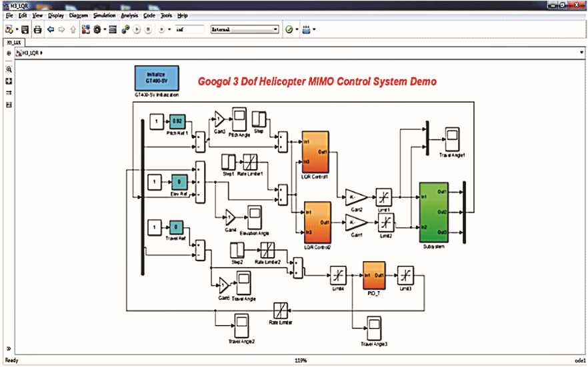Select the Step2 source block
The height and width of the screenshot is (367, 588).
237,250
